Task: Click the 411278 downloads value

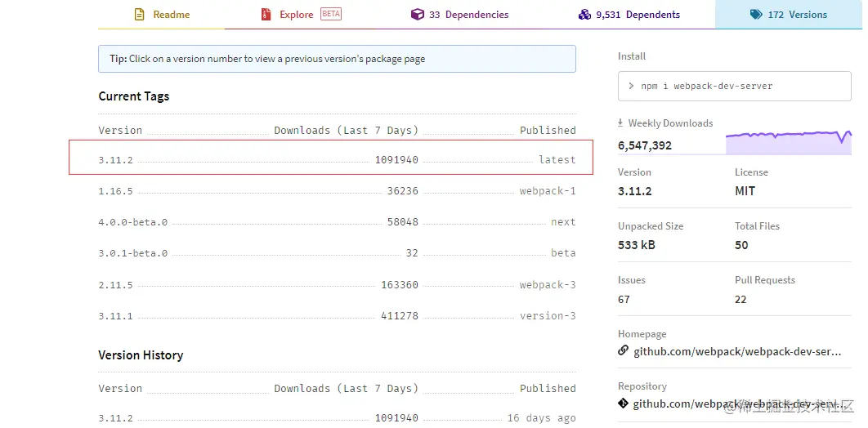Action: pos(400,316)
